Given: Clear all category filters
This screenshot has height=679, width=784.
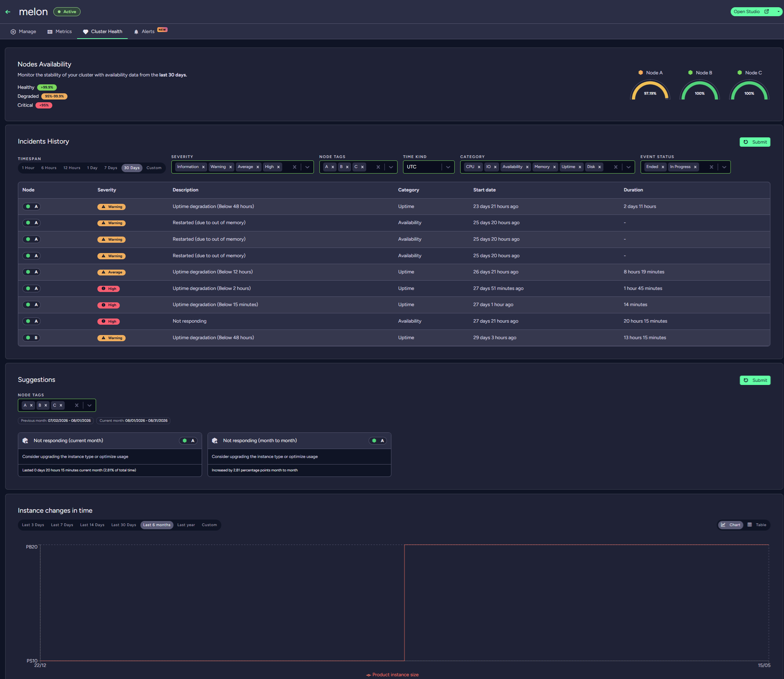Looking at the screenshot, I should click(615, 167).
